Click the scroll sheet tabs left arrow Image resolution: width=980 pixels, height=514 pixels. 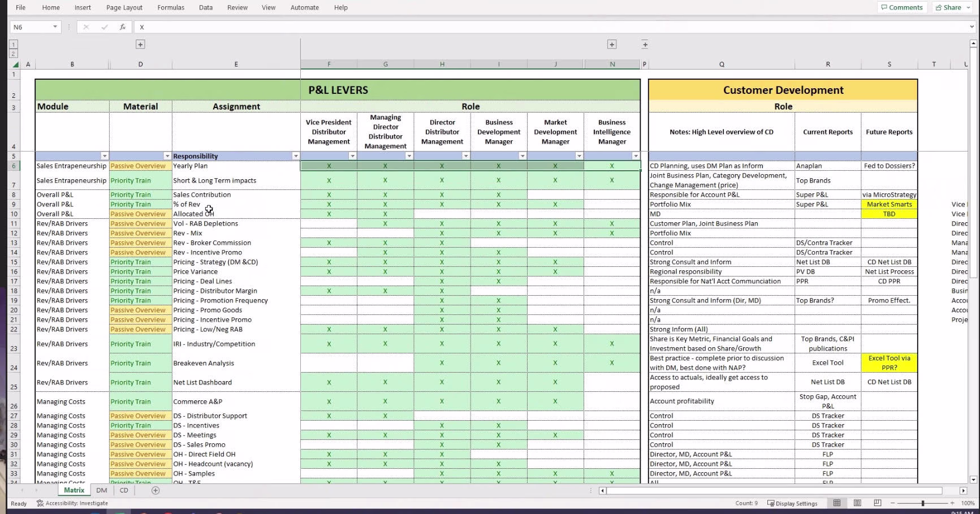click(23, 490)
